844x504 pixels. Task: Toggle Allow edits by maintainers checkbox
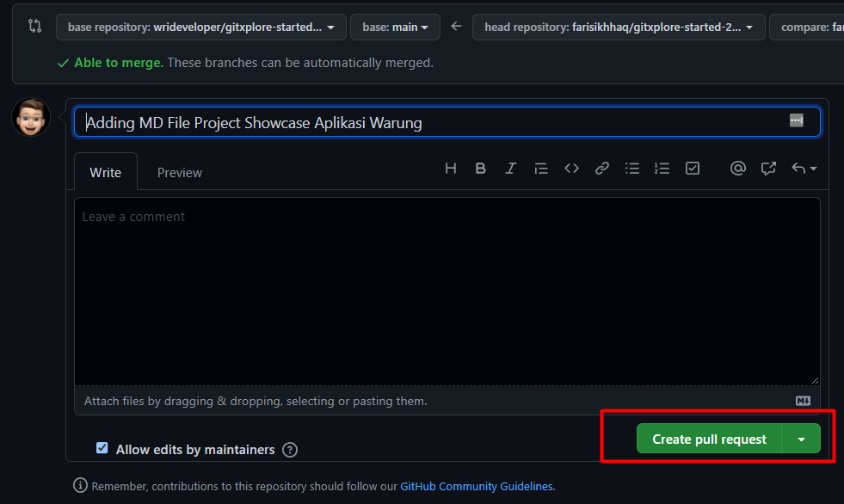(x=102, y=448)
